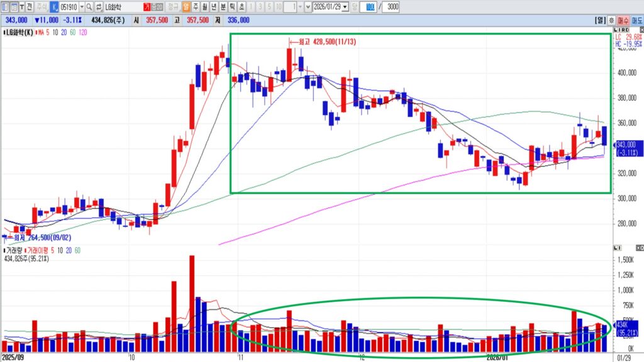Click the blue K market icon
644x362 pixels.
point(53,7)
